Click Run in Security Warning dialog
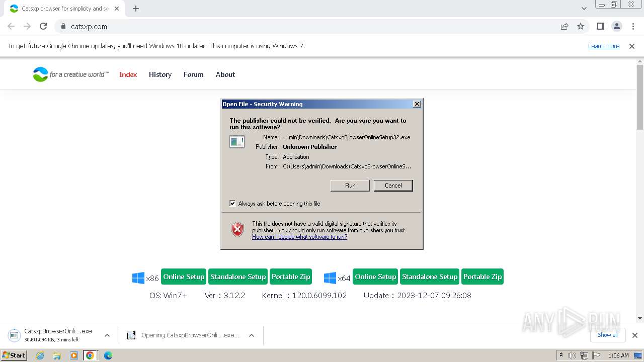 [x=350, y=186]
